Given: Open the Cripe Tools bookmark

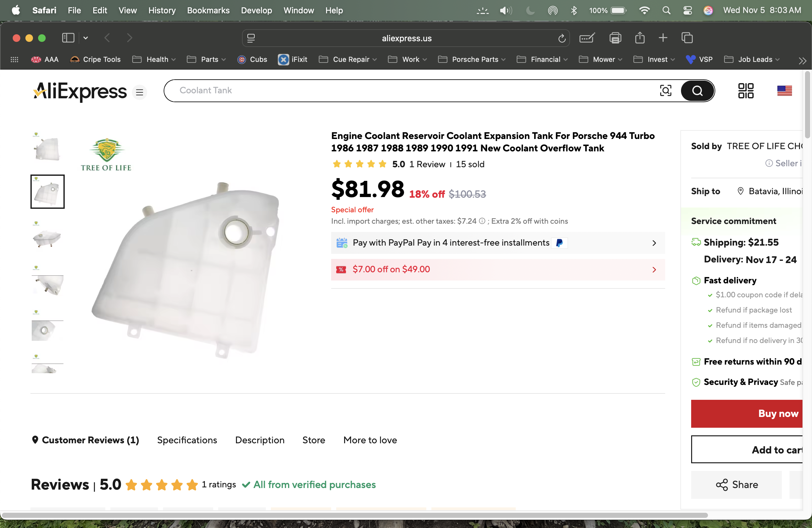Looking at the screenshot, I should pyautogui.click(x=95, y=59).
